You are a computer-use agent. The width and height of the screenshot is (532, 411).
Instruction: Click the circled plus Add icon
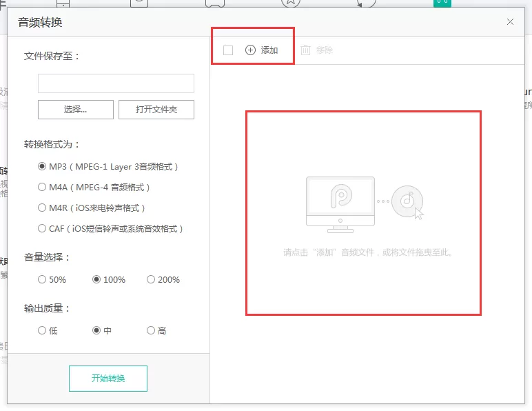[x=250, y=50]
